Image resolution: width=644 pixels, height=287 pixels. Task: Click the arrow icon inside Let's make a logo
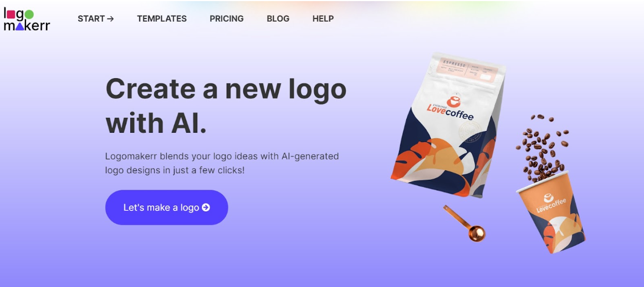[206, 208]
